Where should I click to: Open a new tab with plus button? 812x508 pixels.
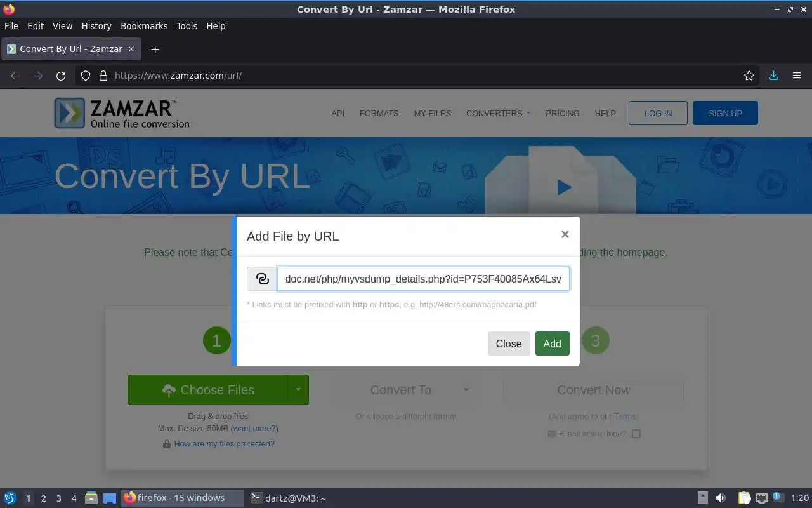(155, 49)
